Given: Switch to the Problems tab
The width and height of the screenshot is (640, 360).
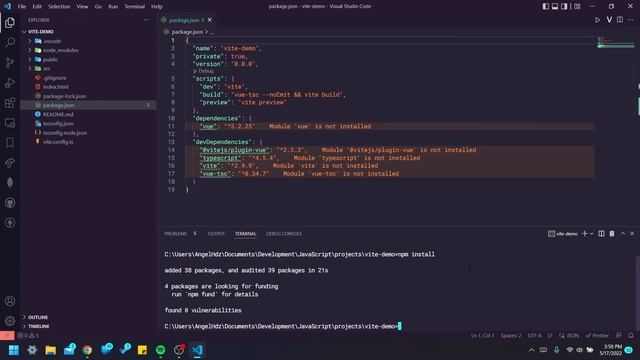Looking at the screenshot, I should [176, 234].
